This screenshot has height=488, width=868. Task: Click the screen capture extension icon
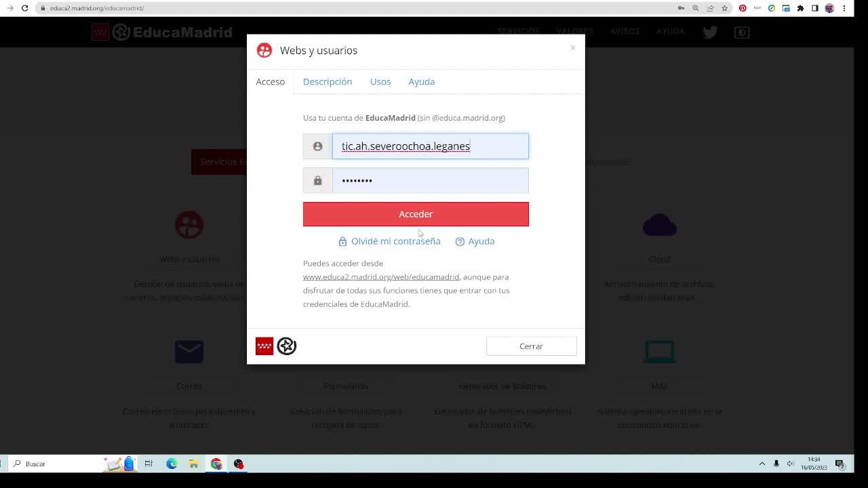pyautogui.click(x=786, y=8)
